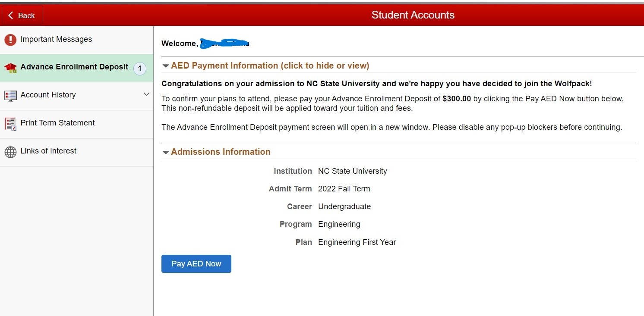This screenshot has height=316, width=644.
Task: Click the Account History label
Action: click(48, 95)
